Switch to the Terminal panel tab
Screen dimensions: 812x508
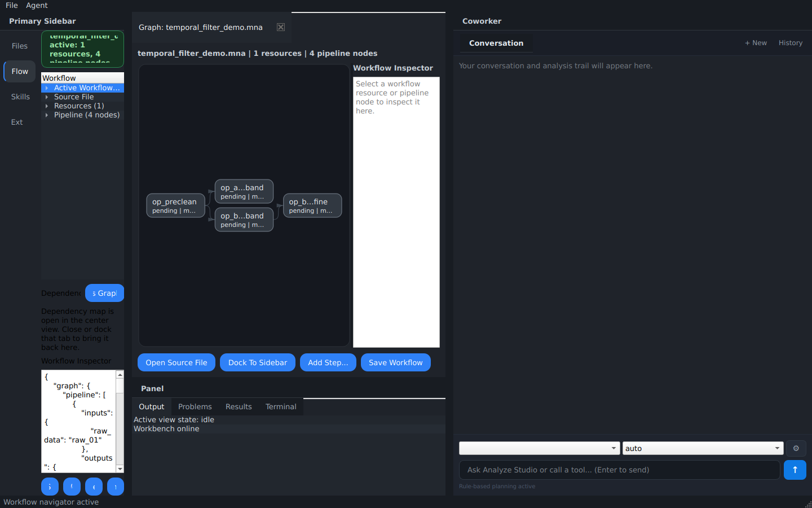[x=281, y=406]
